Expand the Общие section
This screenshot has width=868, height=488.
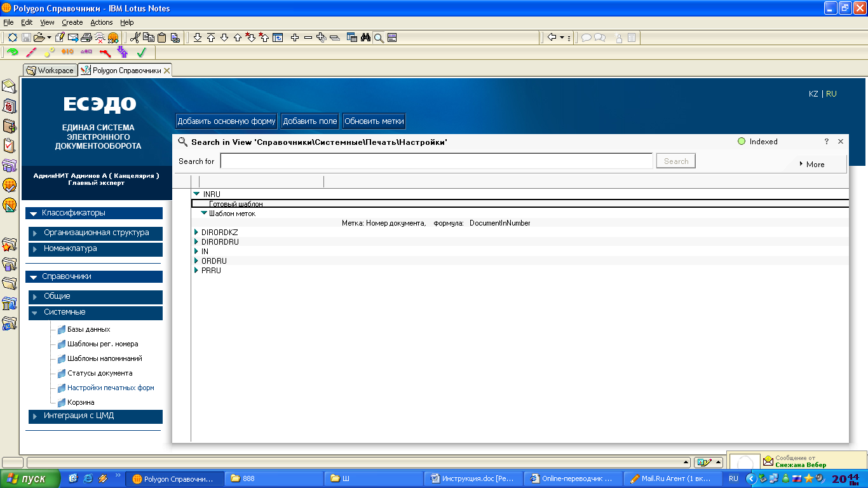(95, 297)
